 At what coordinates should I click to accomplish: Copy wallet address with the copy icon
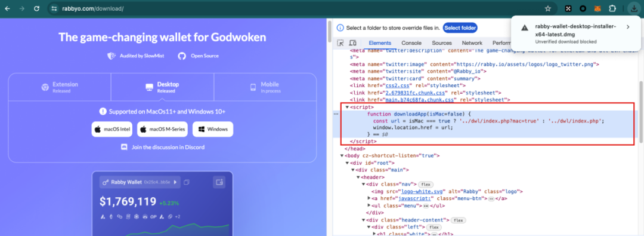pos(187,182)
